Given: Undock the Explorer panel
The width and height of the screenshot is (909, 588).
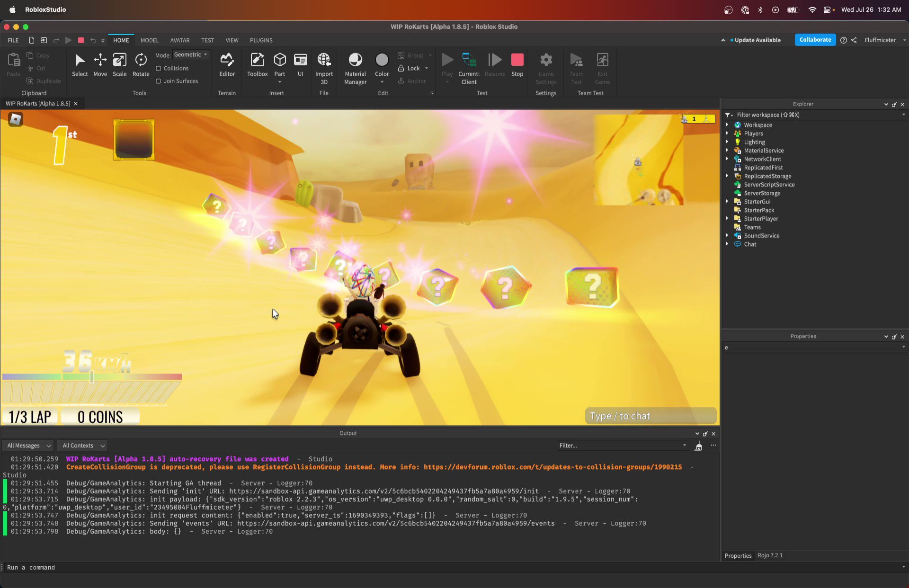Looking at the screenshot, I should pyautogui.click(x=894, y=104).
